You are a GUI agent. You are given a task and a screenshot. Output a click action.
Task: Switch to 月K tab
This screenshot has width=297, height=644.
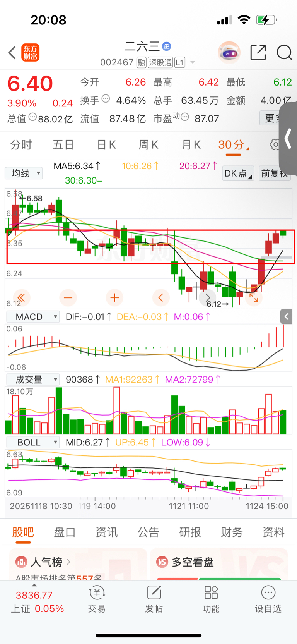[191, 145]
